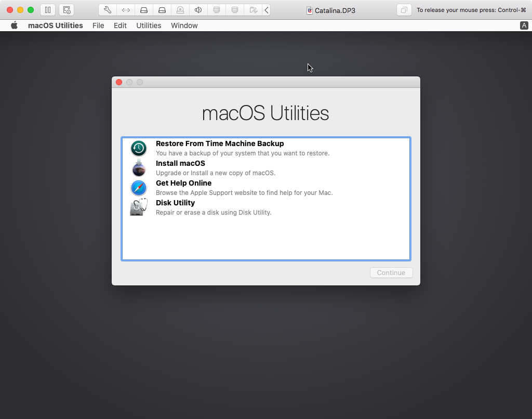This screenshot has height=419, width=532.
Task: Click the first hard disk icon
Action: point(144,10)
